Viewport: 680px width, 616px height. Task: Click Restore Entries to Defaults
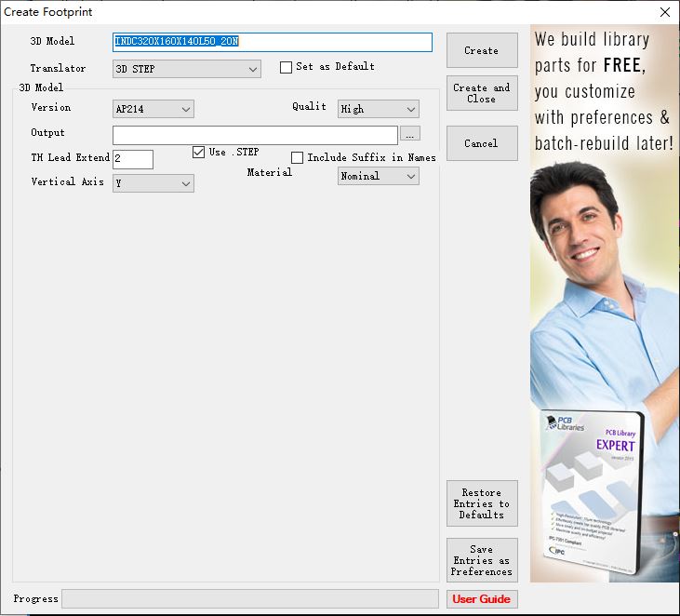[482, 503]
